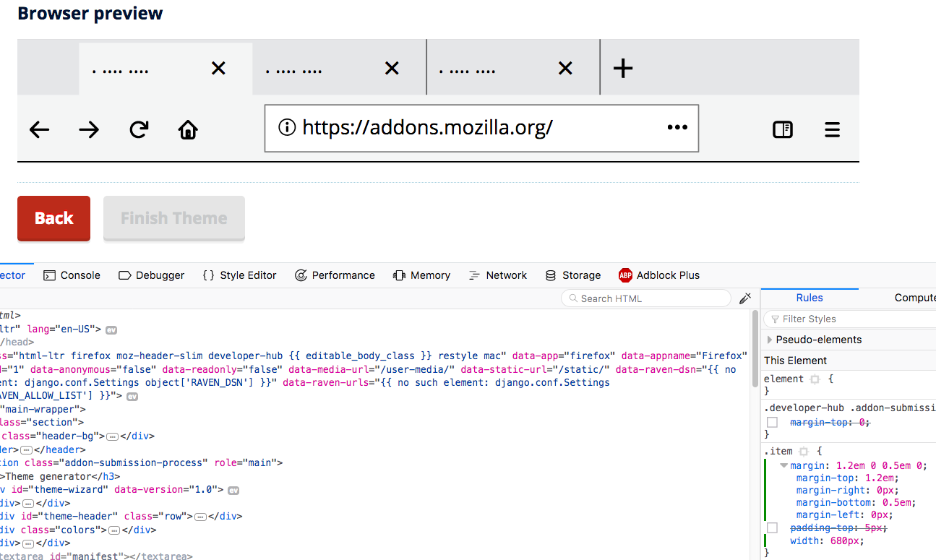This screenshot has height=560, width=936.
Task: Select the Memory tab
Action: pos(421,275)
